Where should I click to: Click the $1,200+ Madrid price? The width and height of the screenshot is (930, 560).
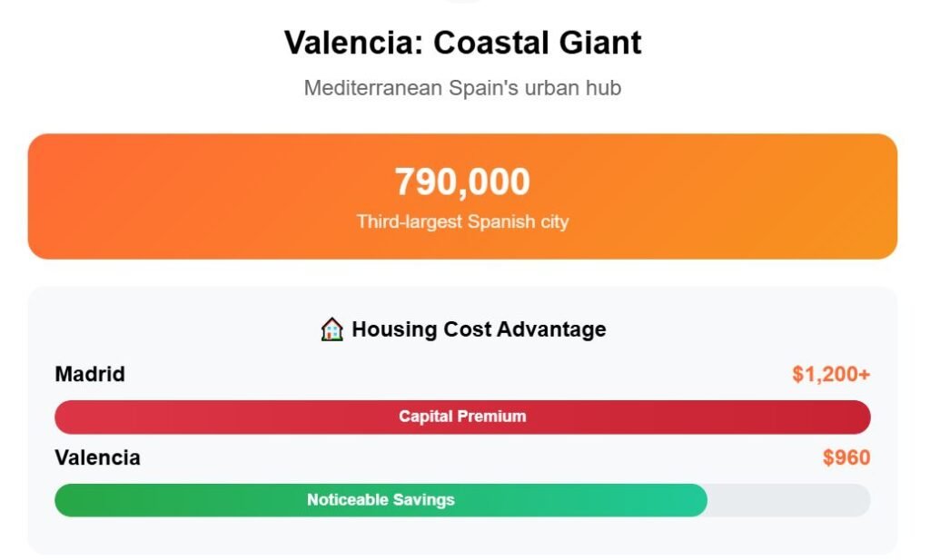pos(831,374)
